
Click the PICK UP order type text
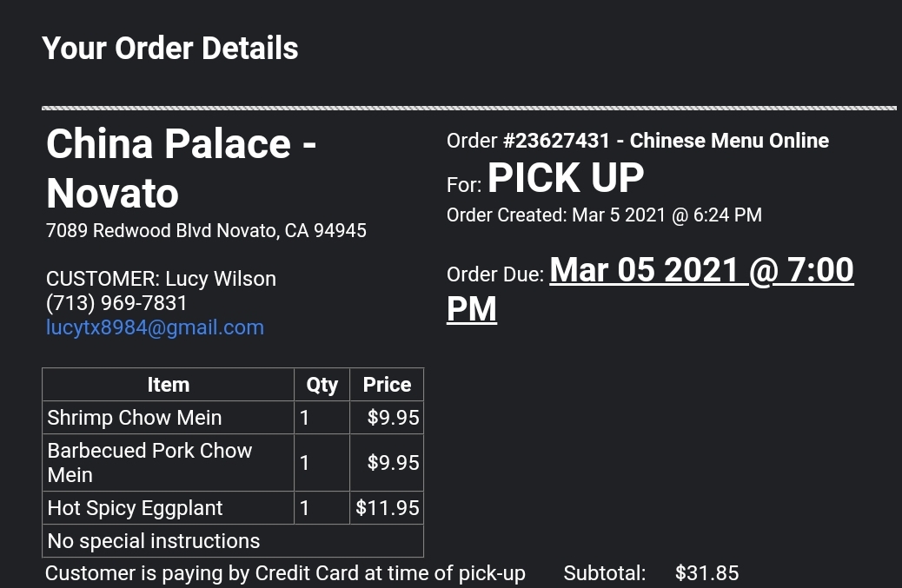(x=565, y=179)
